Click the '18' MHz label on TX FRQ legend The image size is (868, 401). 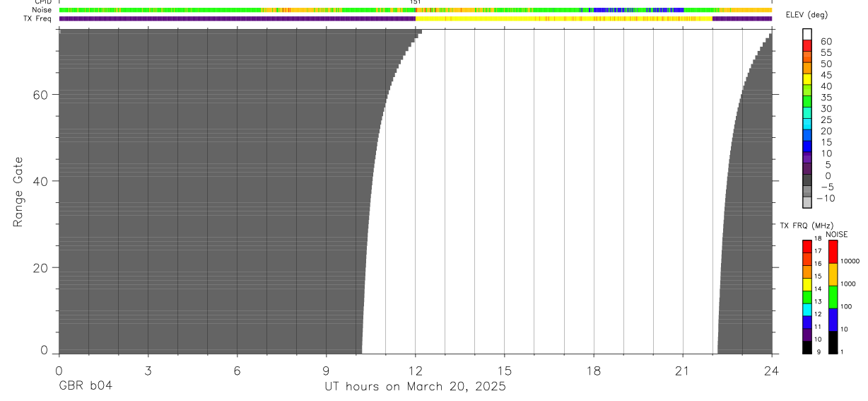818,238
